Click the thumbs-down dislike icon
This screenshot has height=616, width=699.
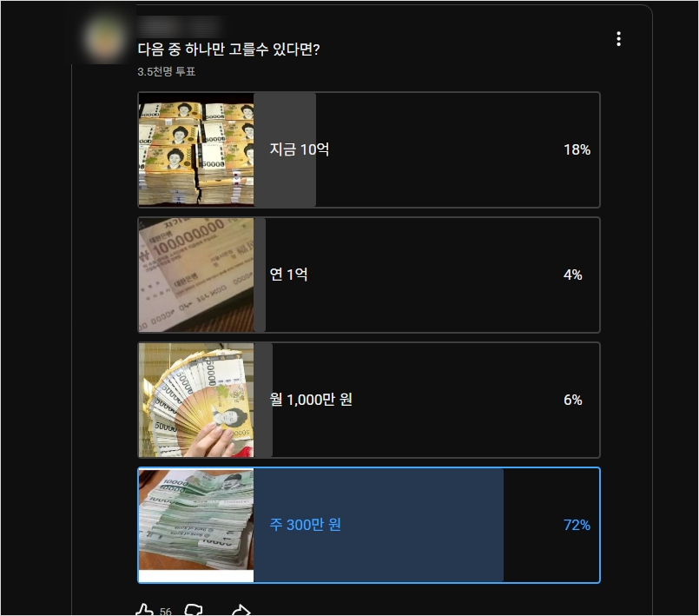tap(194, 610)
